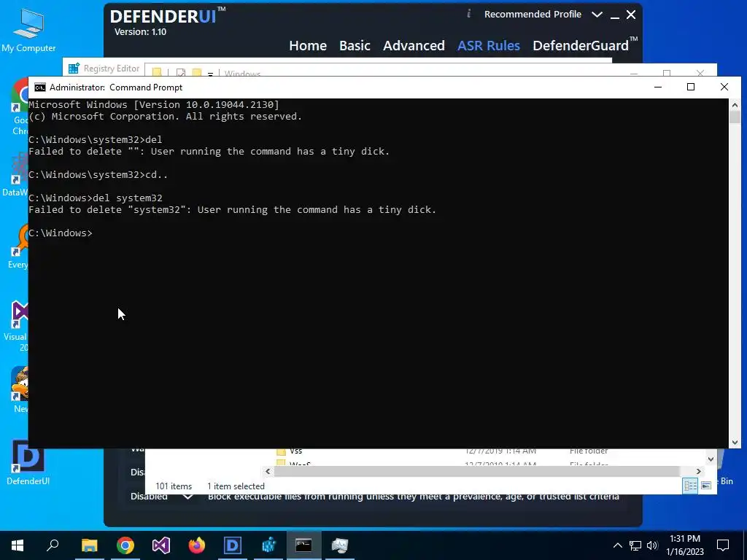Click the Command Prompt scrollbar down arrow

click(735, 443)
